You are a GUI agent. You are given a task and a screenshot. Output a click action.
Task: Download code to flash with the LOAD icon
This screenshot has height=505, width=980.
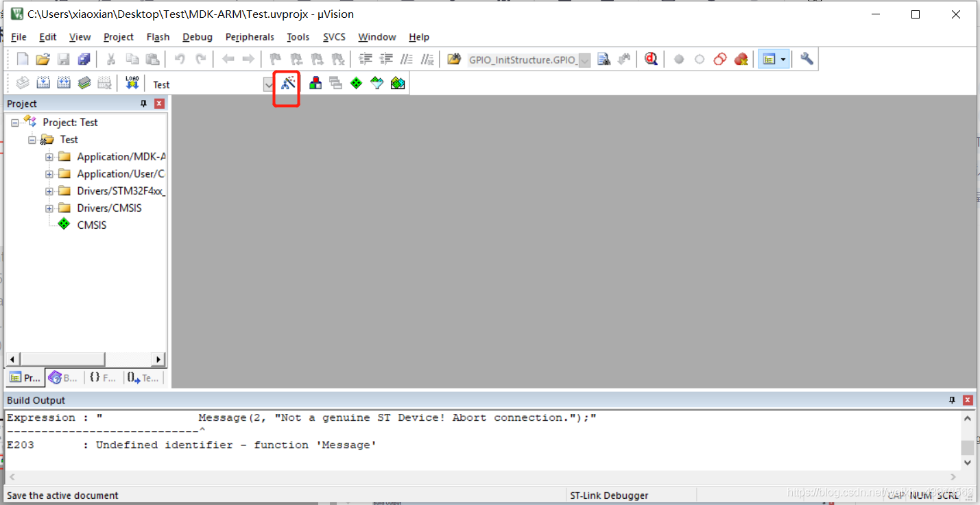(132, 84)
